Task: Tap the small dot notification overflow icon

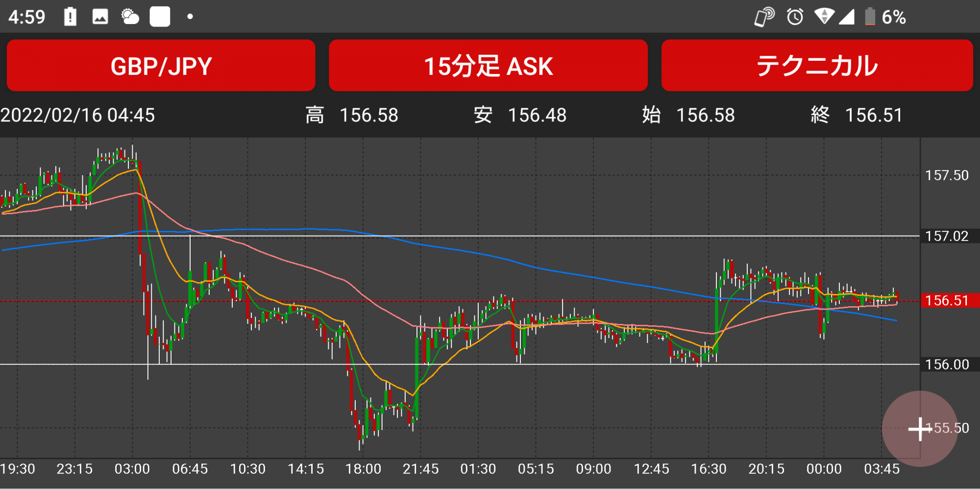Action: 190,17
